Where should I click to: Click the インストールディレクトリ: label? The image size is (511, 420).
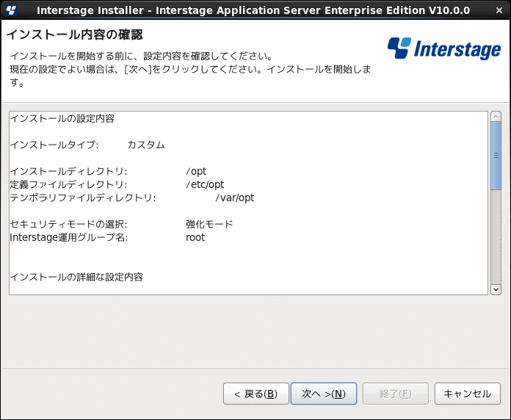pos(68,171)
